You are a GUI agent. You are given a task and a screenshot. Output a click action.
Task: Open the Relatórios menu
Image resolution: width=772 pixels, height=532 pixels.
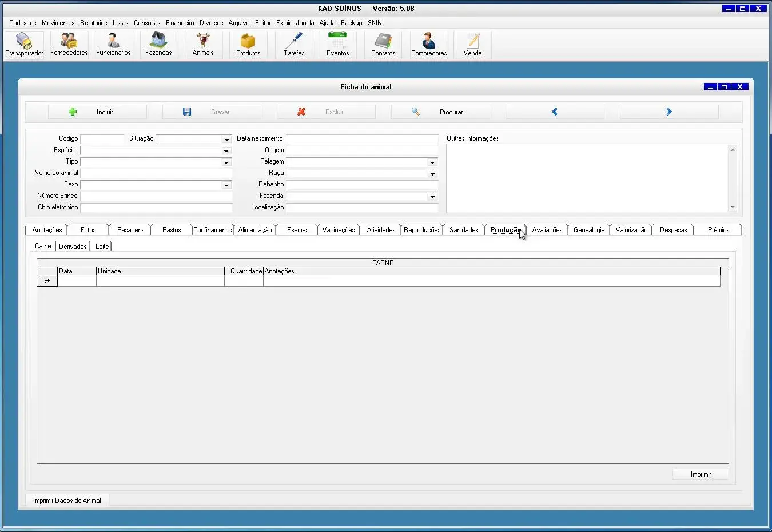click(93, 23)
